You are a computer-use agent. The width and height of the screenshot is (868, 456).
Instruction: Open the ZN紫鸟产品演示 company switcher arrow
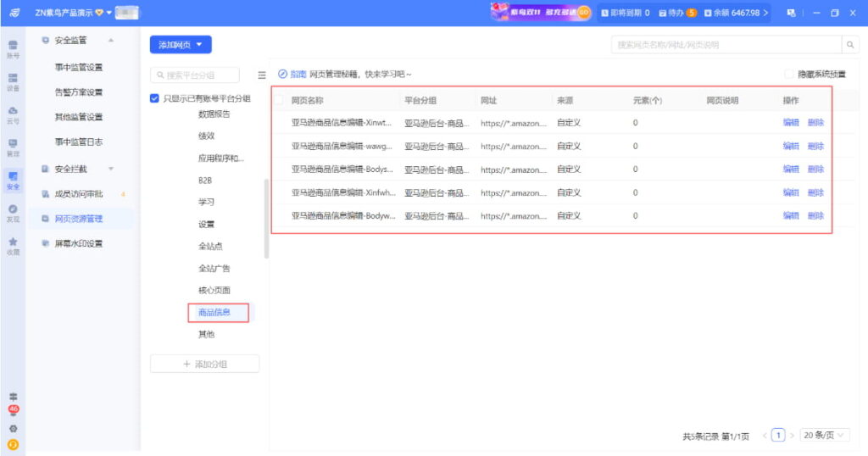109,12
